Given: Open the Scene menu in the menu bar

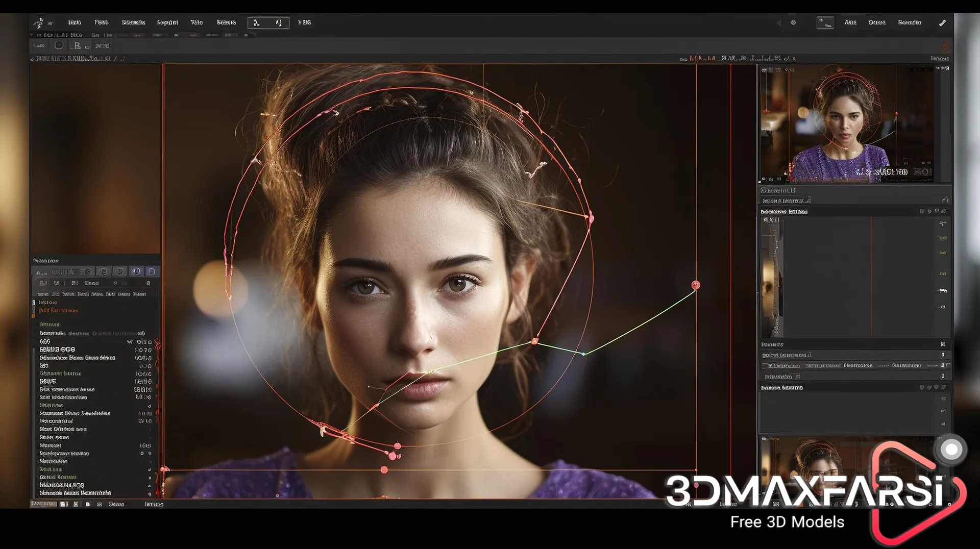Looking at the screenshot, I should [226, 22].
